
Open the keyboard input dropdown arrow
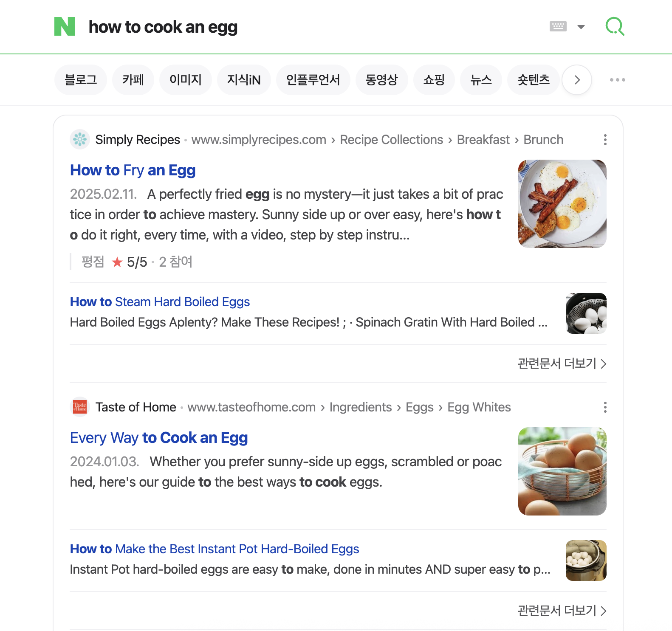580,27
